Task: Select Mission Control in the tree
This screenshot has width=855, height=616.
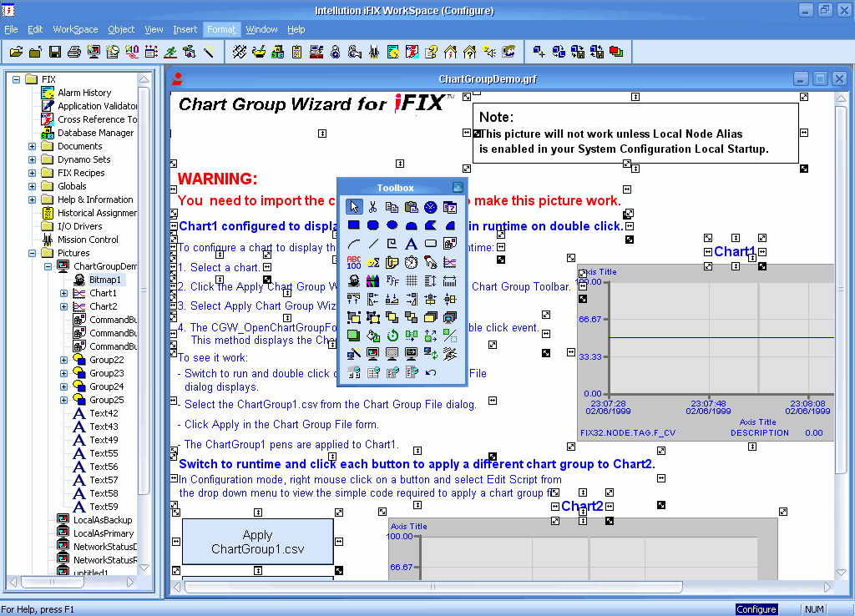Action: 88,240
